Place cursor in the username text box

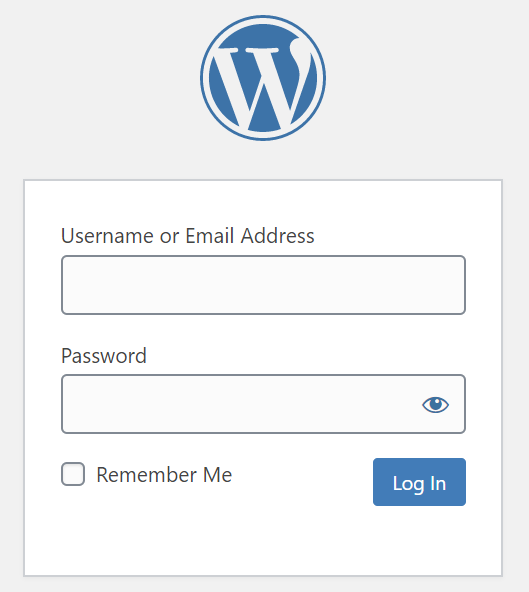pos(263,285)
